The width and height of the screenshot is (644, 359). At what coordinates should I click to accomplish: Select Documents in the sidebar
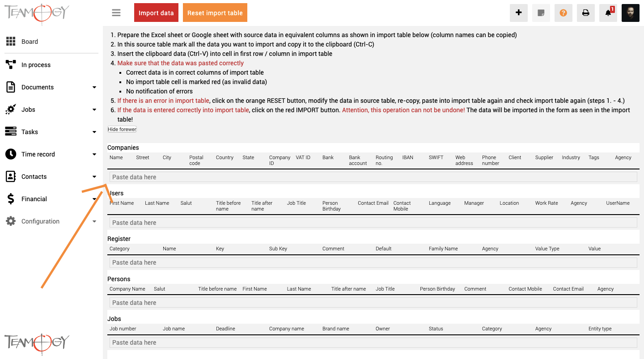pyautogui.click(x=38, y=87)
